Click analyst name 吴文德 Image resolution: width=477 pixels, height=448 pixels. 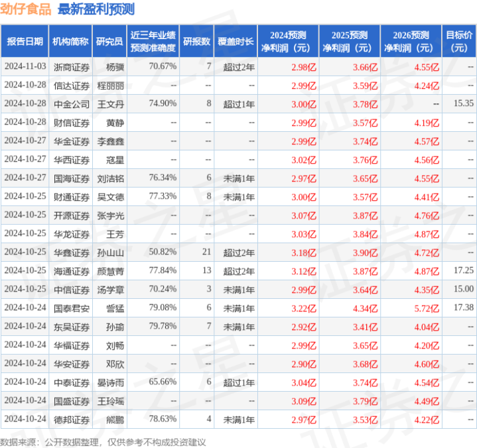pyautogui.click(x=110, y=197)
